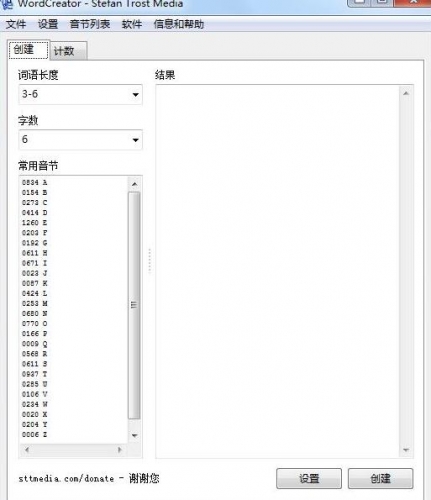Open the 文件 menu
The height and width of the screenshot is (500, 431).
coord(16,24)
